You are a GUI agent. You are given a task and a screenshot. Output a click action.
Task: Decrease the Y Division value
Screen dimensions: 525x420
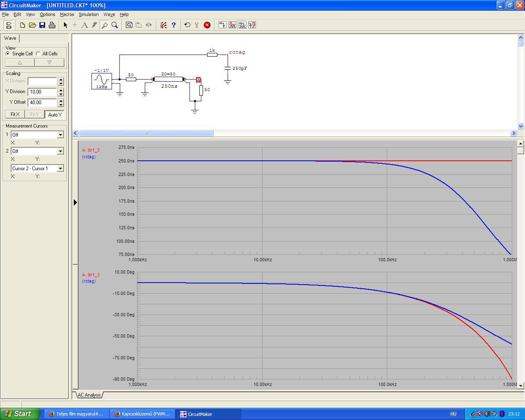point(61,94)
